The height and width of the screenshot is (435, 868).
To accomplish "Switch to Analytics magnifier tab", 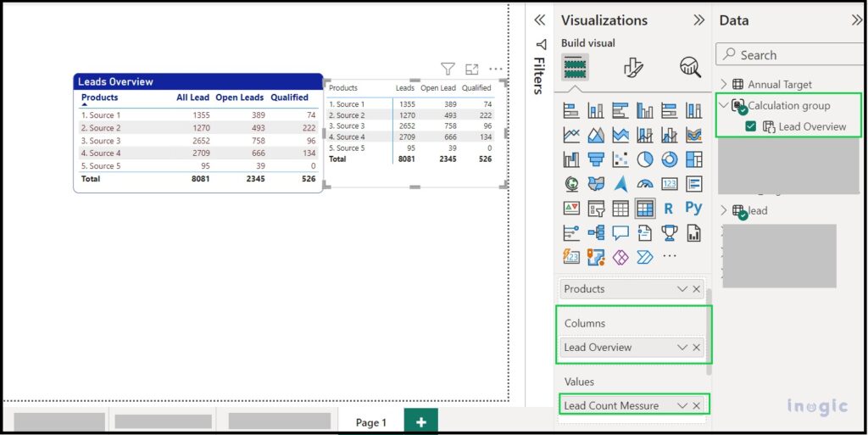I will click(x=690, y=67).
